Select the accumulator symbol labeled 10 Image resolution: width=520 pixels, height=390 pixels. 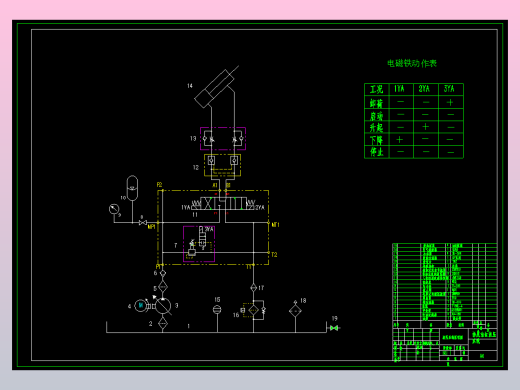132,188
